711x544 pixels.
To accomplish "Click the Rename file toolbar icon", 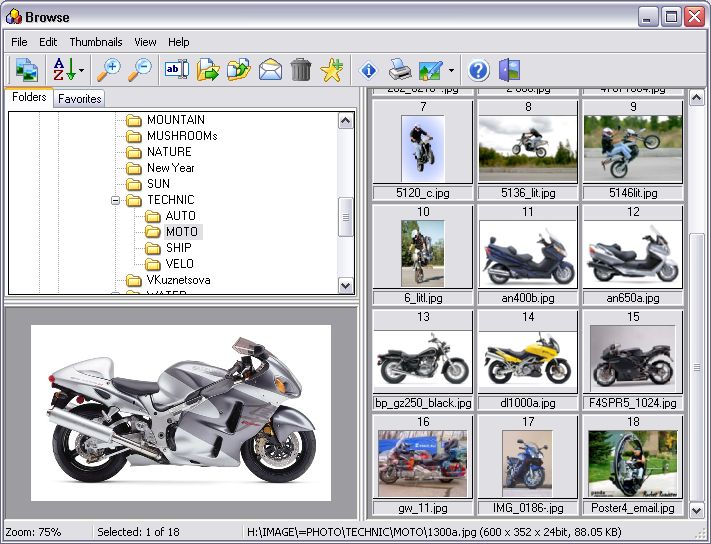I will [176, 69].
